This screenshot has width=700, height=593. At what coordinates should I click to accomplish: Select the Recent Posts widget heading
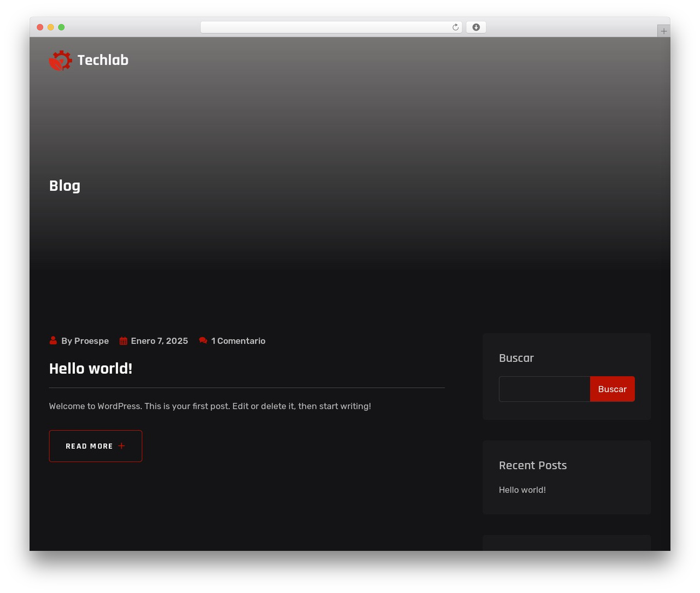click(x=533, y=465)
